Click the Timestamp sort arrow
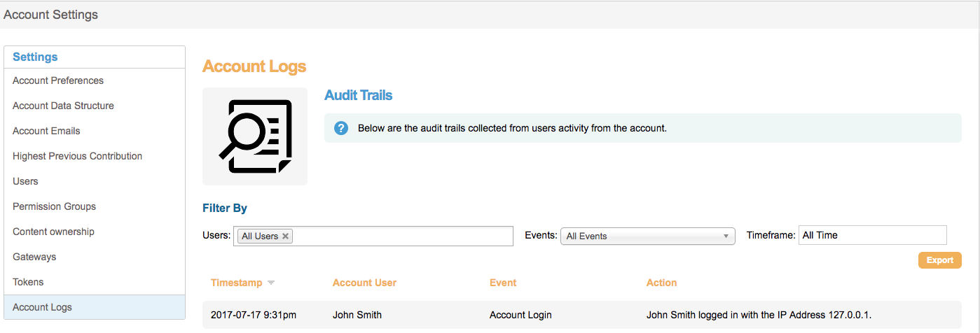The image size is (980, 333). coord(271,283)
